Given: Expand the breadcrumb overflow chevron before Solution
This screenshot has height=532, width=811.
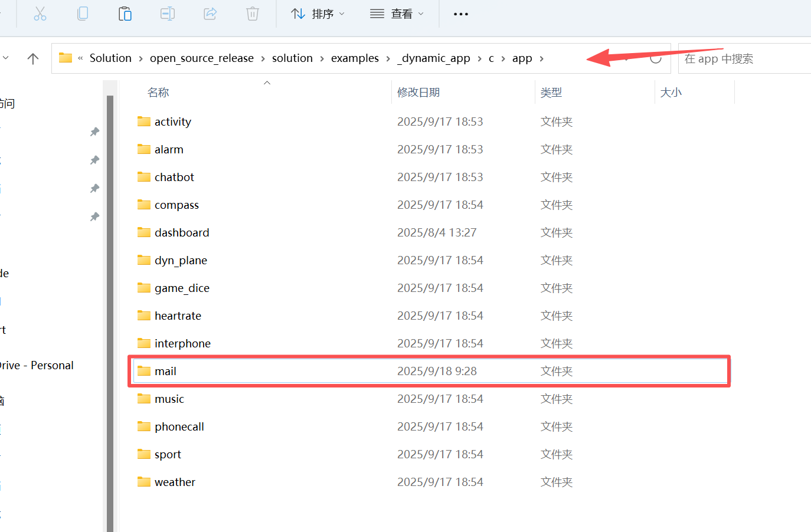Looking at the screenshot, I should tap(80, 58).
